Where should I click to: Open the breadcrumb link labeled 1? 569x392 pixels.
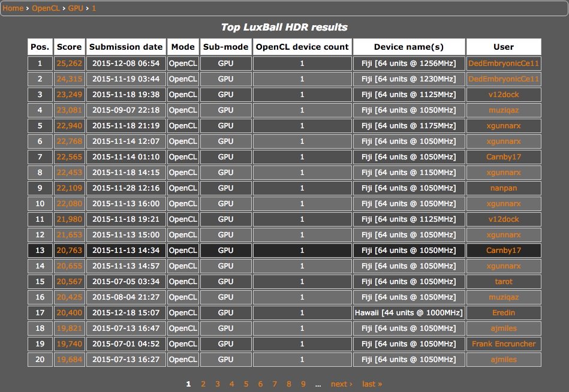tap(94, 8)
